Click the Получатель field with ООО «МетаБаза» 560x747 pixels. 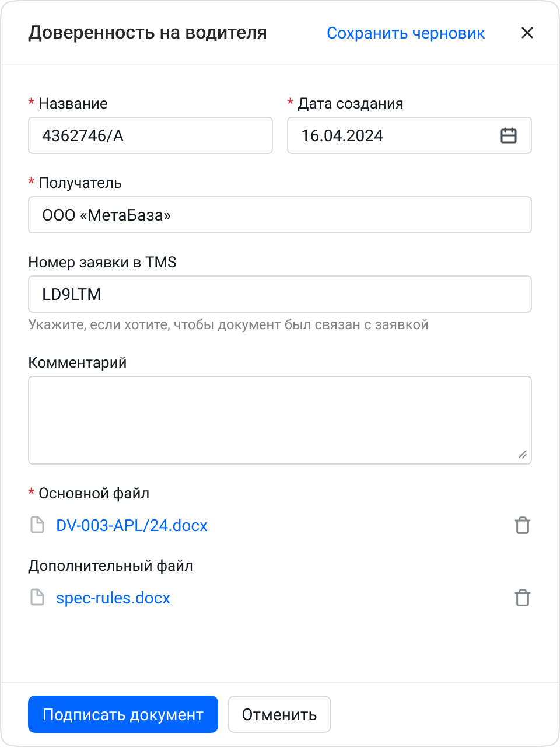click(280, 215)
